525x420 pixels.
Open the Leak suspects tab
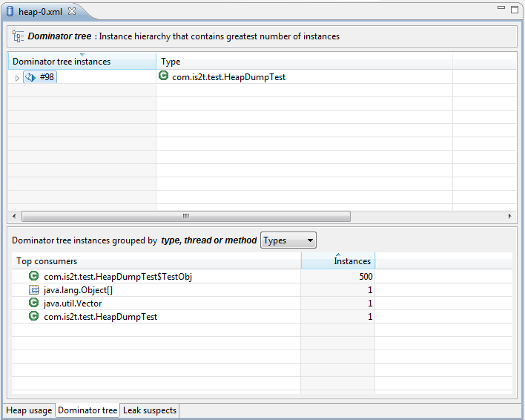(150, 410)
